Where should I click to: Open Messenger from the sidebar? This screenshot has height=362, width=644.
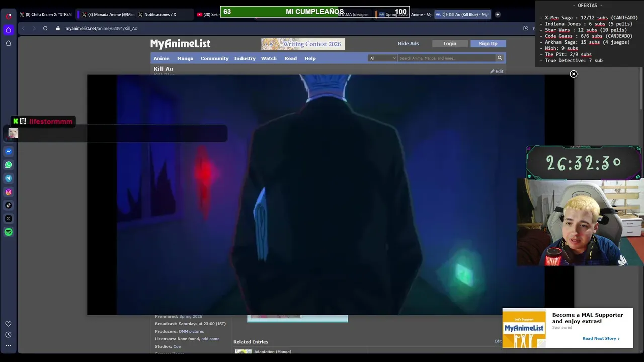tap(9, 151)
